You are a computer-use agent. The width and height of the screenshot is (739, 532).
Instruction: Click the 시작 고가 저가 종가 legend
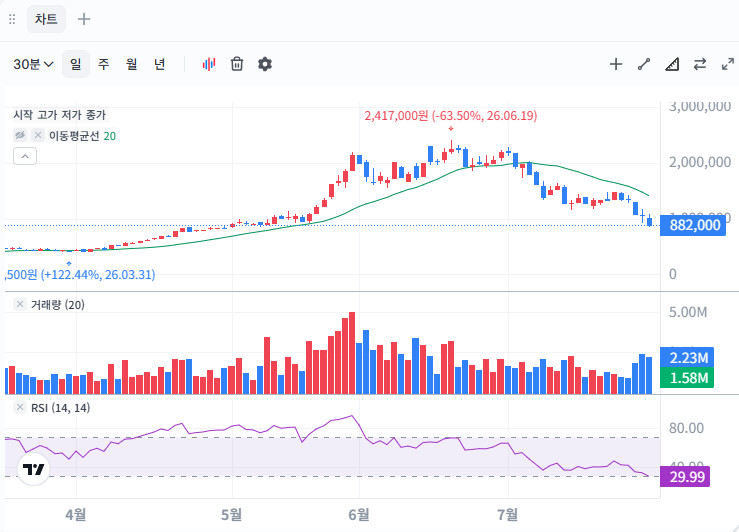click(x=60, y=115)
